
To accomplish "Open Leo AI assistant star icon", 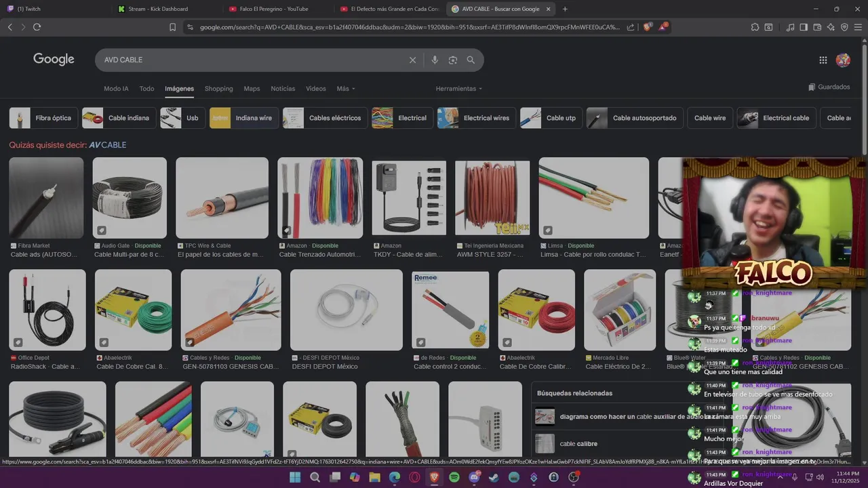I will [x=831, y=27].
